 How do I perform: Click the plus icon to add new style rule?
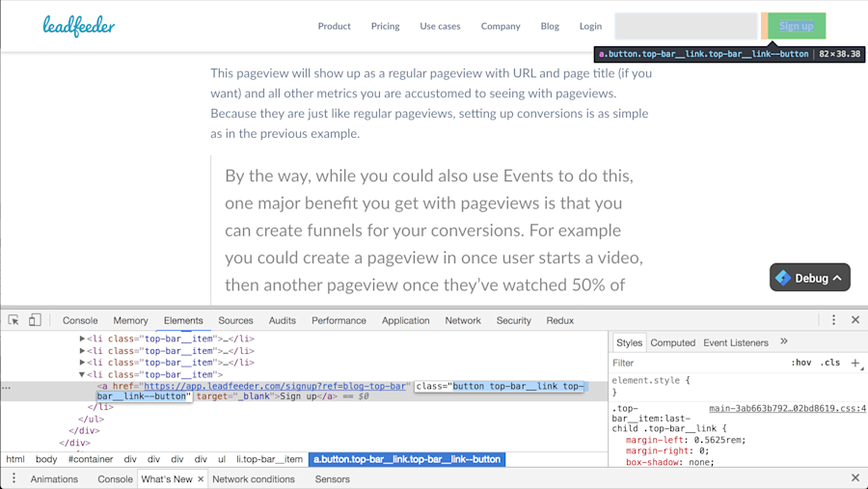(855, 363)
